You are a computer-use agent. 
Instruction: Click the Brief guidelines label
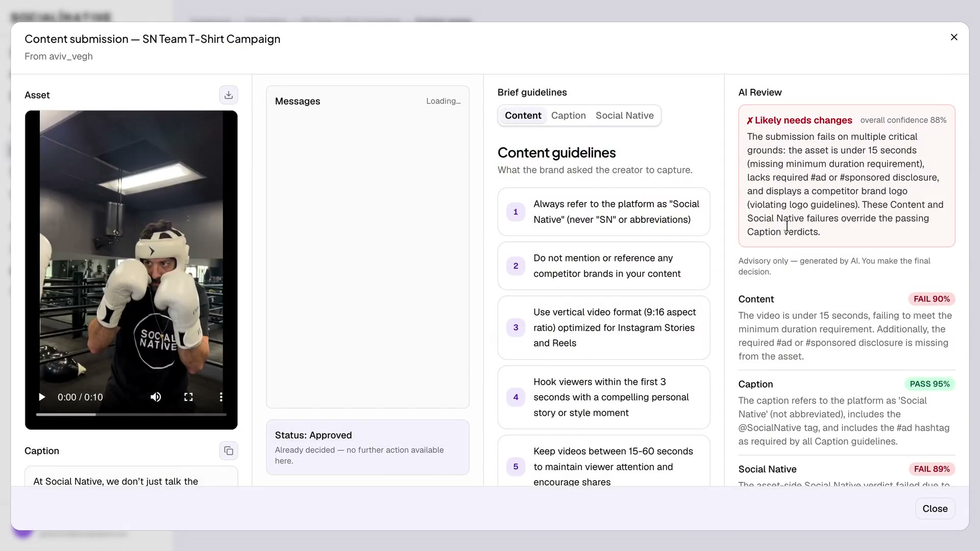(x=532, y=92)
